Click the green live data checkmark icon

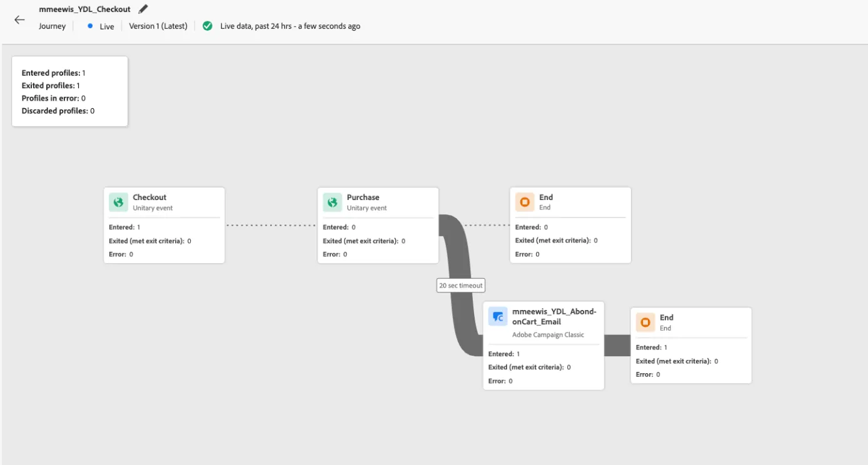(x=208, y=26)
